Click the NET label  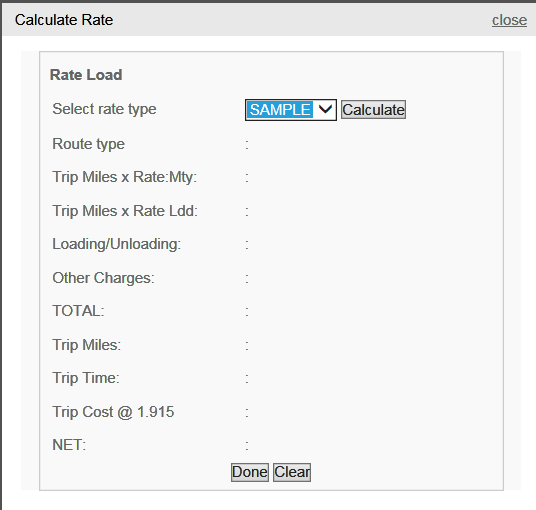coord(69,445)
